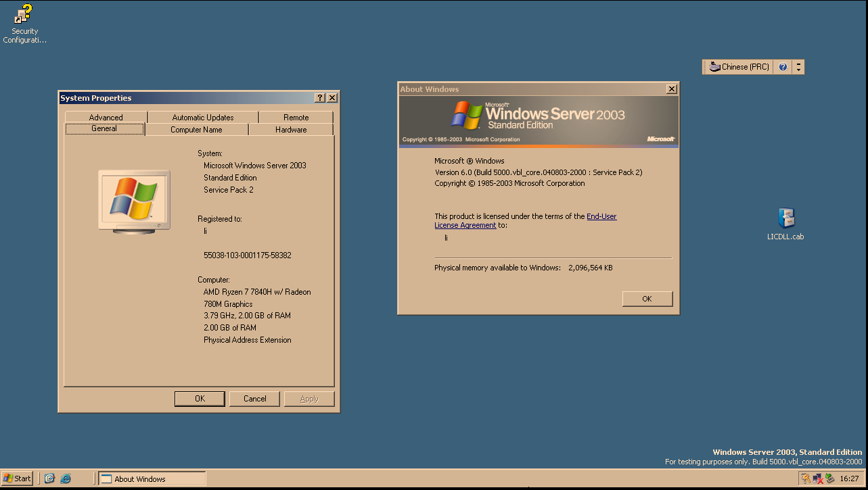Click the Apply button in System Properties
This screenshot has width=868, height=490.
pos(309,399)
